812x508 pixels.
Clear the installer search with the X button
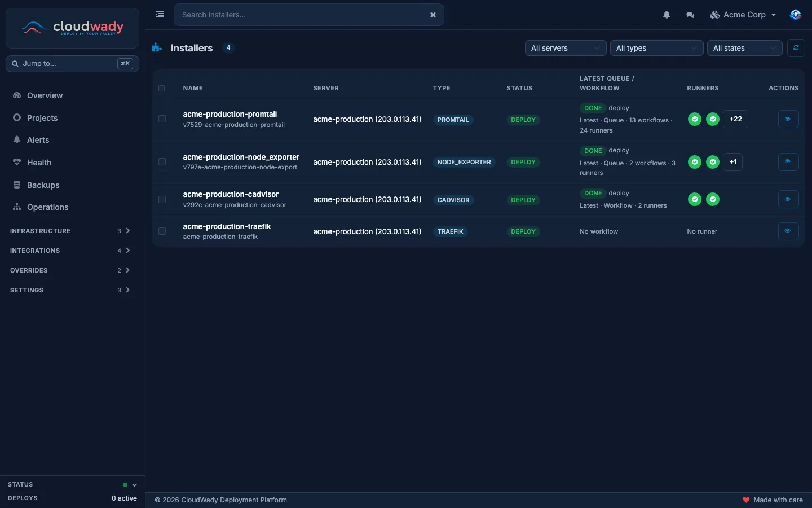[433, 15]
